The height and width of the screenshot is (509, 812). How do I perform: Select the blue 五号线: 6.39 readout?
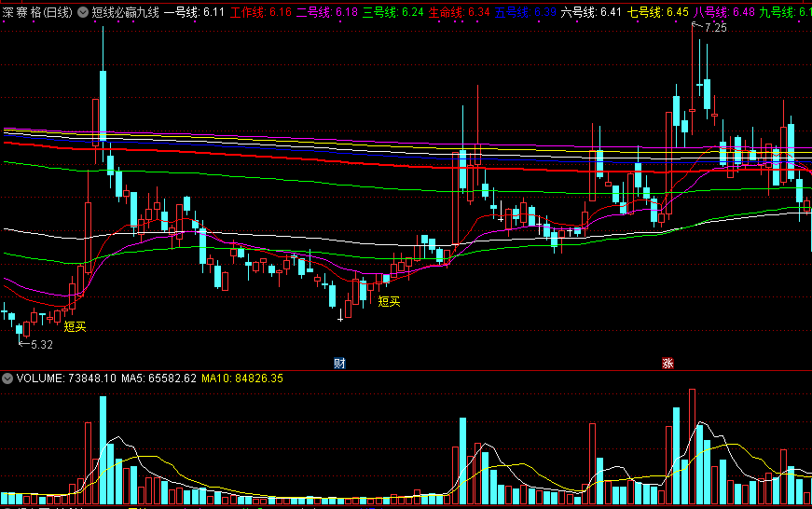[525, 12]
